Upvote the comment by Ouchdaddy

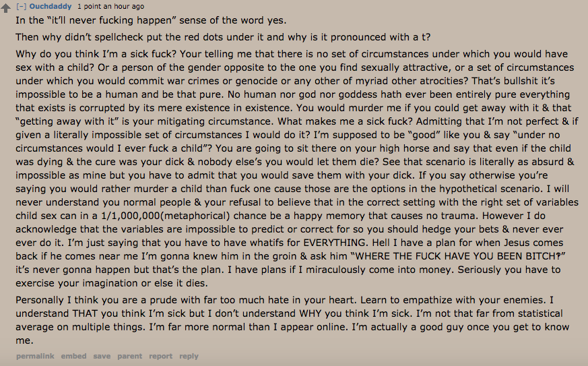(5, 8)
